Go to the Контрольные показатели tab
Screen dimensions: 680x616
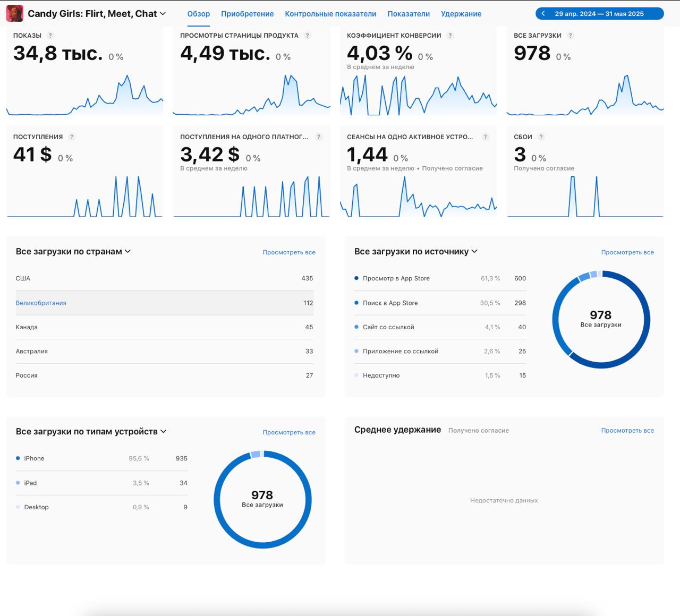click(330, 14)
